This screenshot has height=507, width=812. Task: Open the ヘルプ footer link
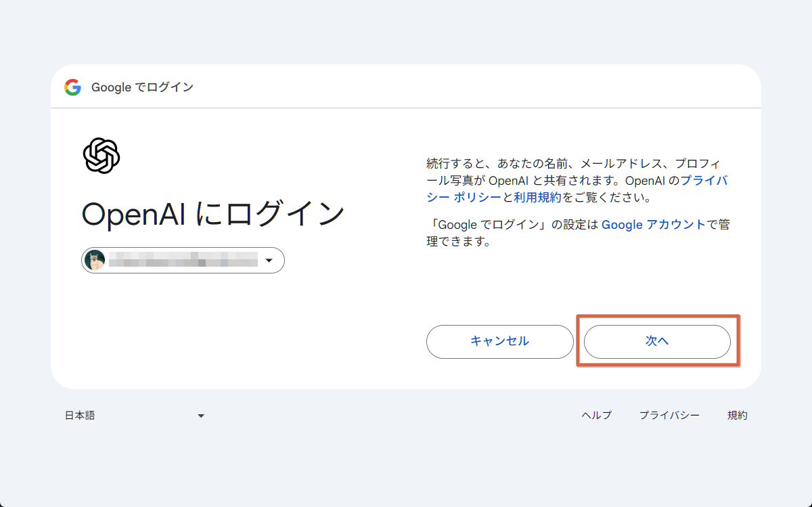coord(597,416)
